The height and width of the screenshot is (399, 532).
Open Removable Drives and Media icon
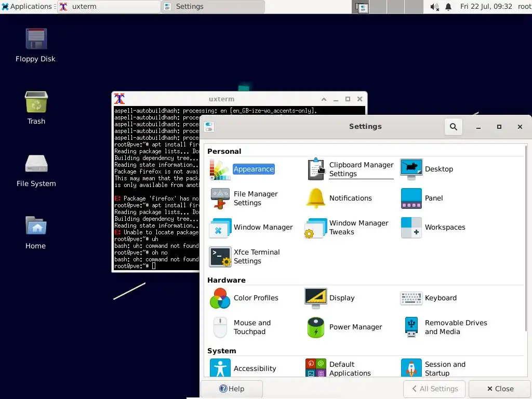411,327
